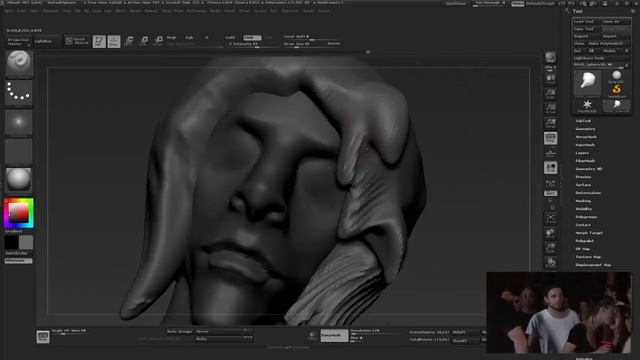Click the Quick Sketch icon
This screenshot has width=640, height=360.
tap(77, 41)
